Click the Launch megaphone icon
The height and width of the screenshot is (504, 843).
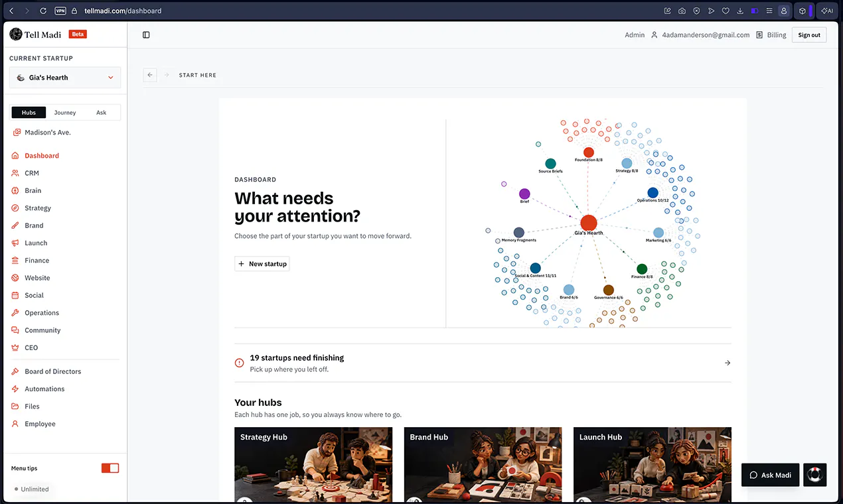16,243
